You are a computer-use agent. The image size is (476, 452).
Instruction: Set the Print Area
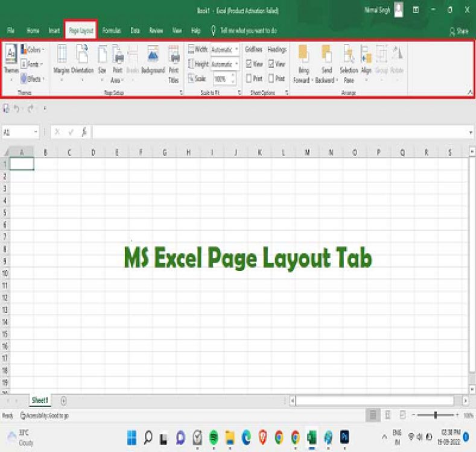pyautogui.click(x=117, y=64)
